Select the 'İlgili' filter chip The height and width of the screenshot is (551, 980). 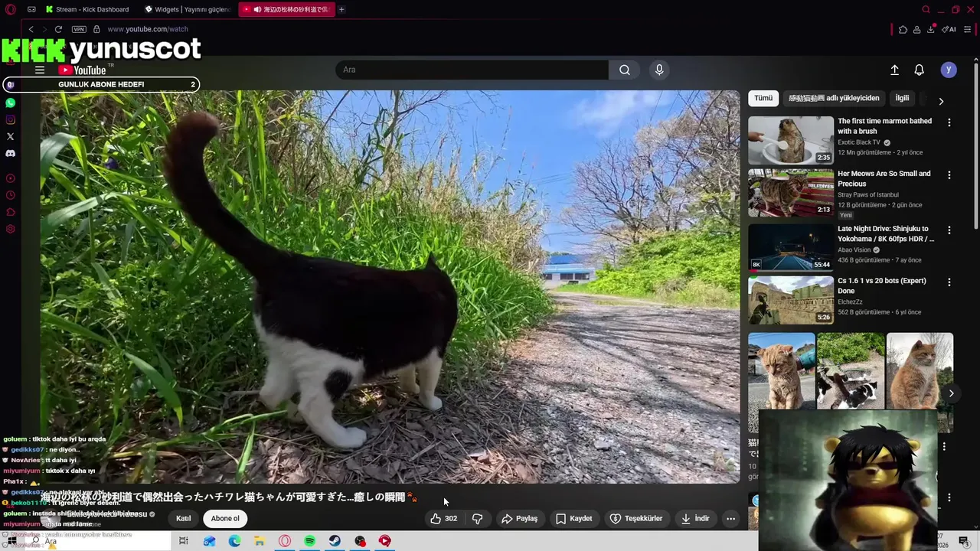coord(903,98)
